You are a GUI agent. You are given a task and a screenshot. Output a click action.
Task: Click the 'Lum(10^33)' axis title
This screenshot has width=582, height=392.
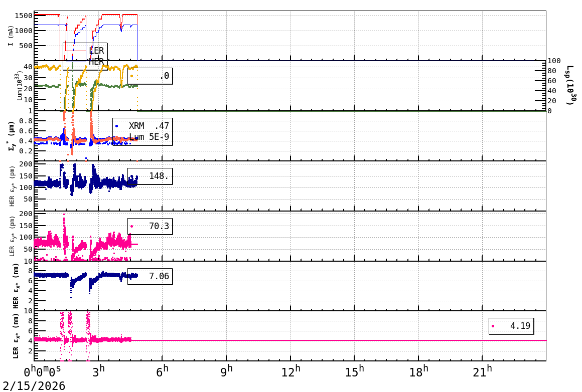click(19, 86)
